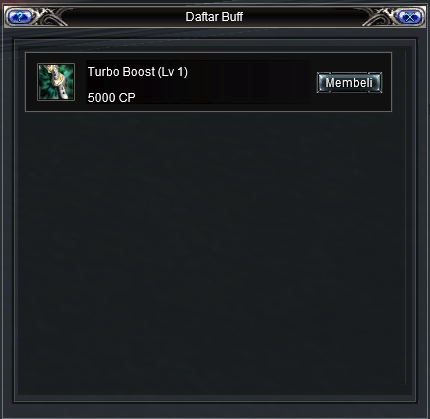The image size is (430, 419).
Task: Click the vertical scrollbar track on the right edge
Action: pyautogui.click(x=408, y=217)
